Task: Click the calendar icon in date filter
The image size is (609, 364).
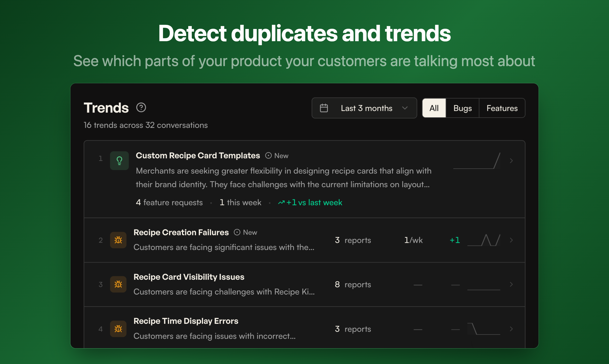Action: tap(324, 108)
